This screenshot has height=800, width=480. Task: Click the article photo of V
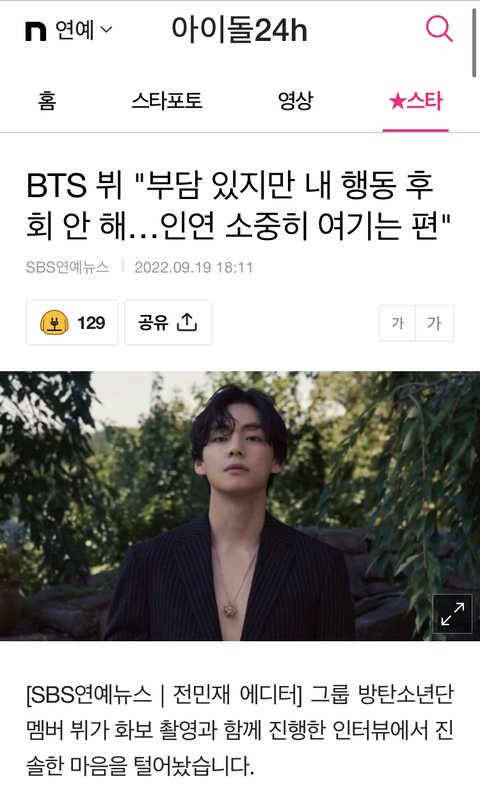[x=240, y=506]
